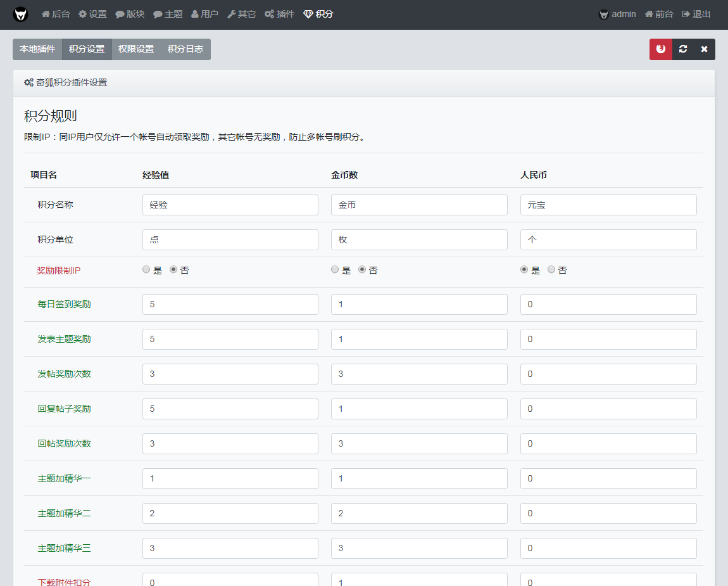This screenshot has width=728, height=586.
Task: Switch to 权限设置 tab
Action: [136, 49]
